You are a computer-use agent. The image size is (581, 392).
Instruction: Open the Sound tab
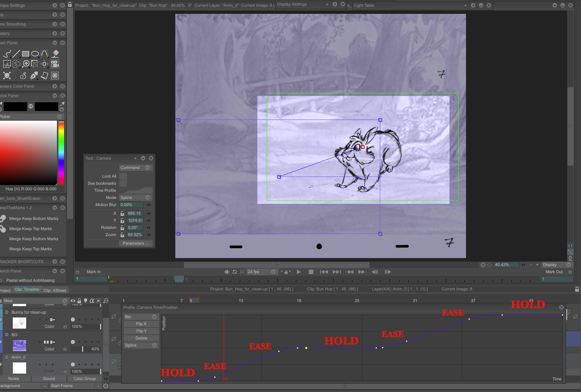pos(49,379)
